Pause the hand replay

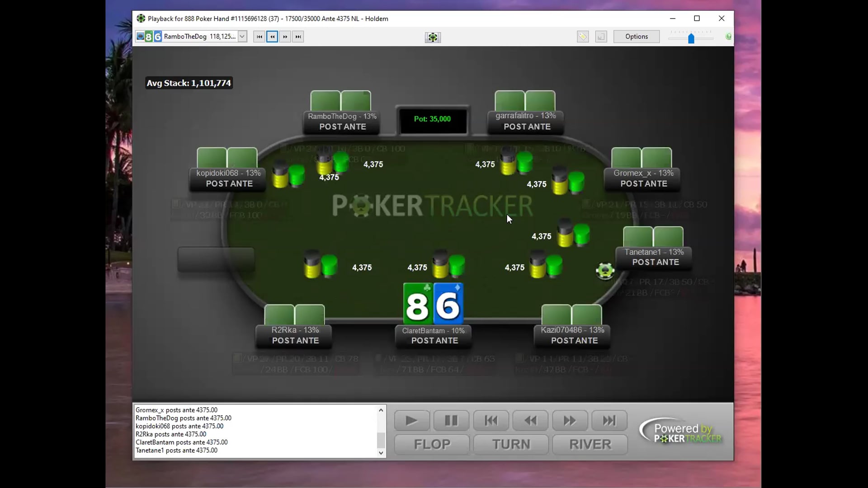click(x=451, y=421)
